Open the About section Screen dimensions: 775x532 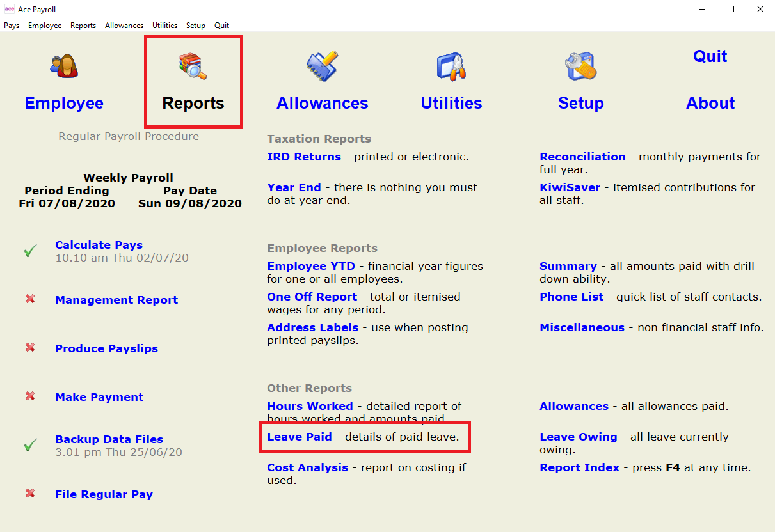click(x=710, y=103)
